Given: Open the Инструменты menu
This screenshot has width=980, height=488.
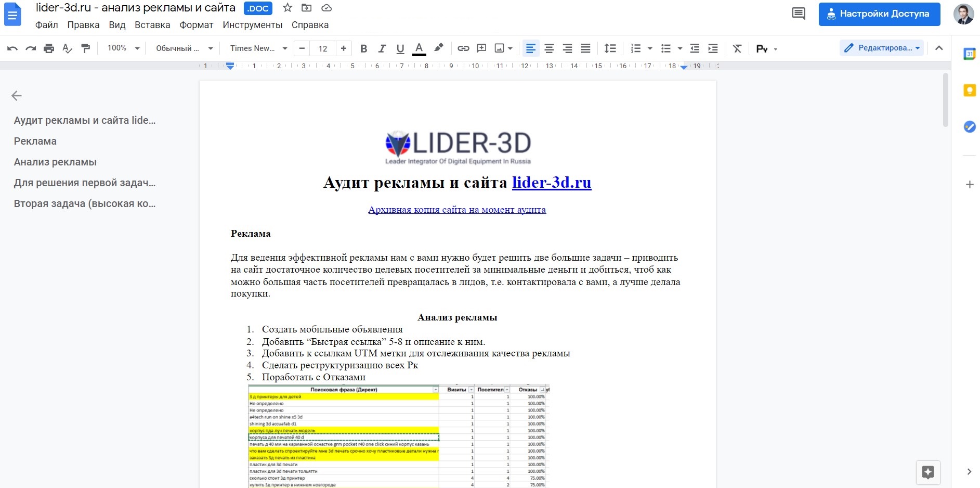Looking at the screenshot, I should coord(252,25).
